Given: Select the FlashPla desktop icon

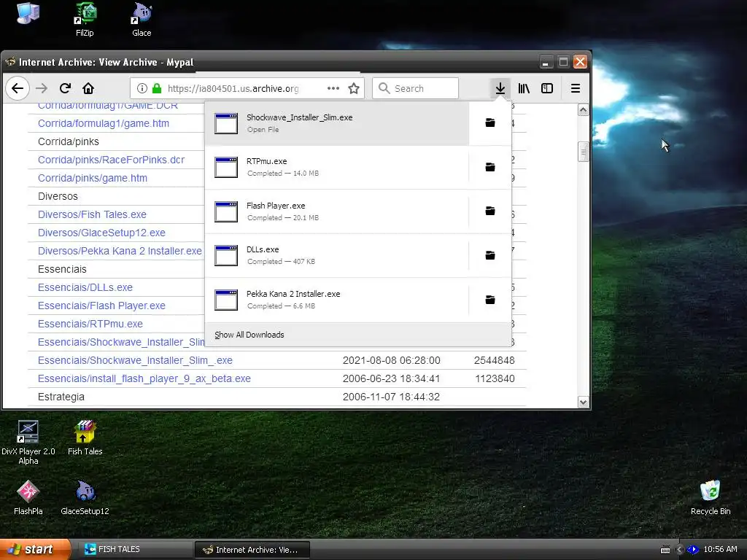Looking at the screenshot, I should [28, 497].
